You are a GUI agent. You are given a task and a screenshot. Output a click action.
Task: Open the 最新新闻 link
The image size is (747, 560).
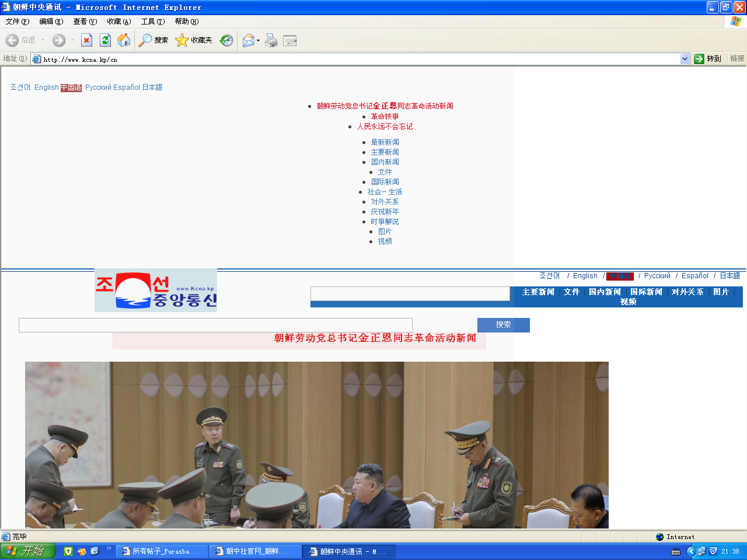[x=385, y=142]
